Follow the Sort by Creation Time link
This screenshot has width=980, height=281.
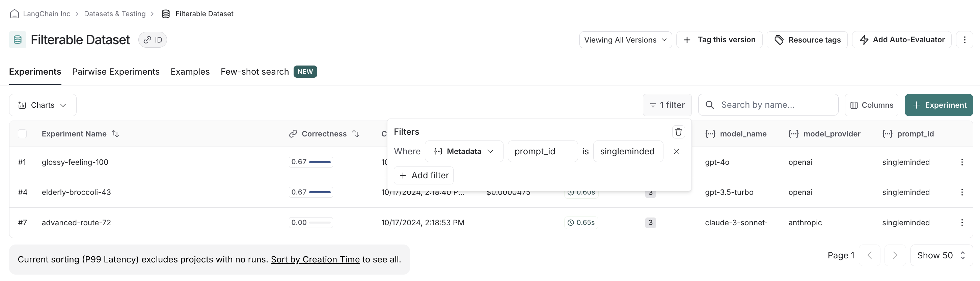click(x=315, y=260)
